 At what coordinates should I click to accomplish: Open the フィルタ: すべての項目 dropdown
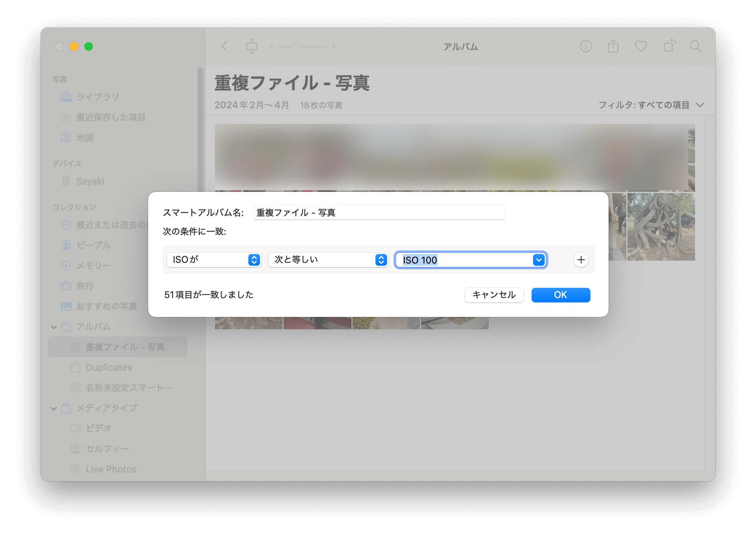(651, 105)
